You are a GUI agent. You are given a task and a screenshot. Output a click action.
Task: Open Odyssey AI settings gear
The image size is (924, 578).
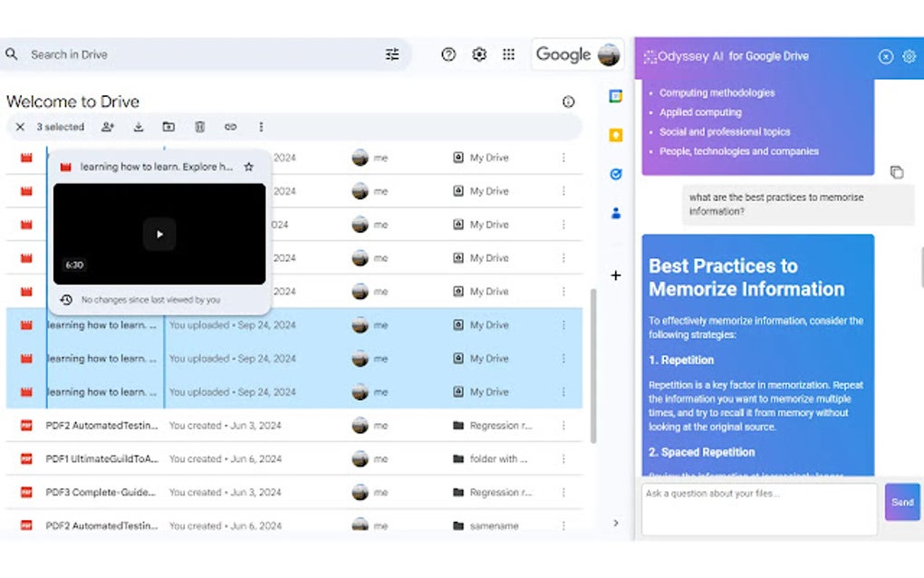coord(910,56)
